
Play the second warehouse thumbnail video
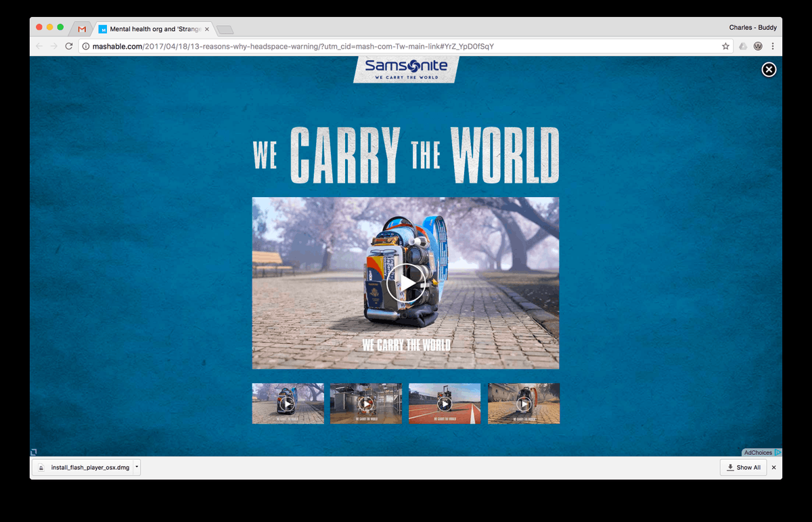(366, 404)
